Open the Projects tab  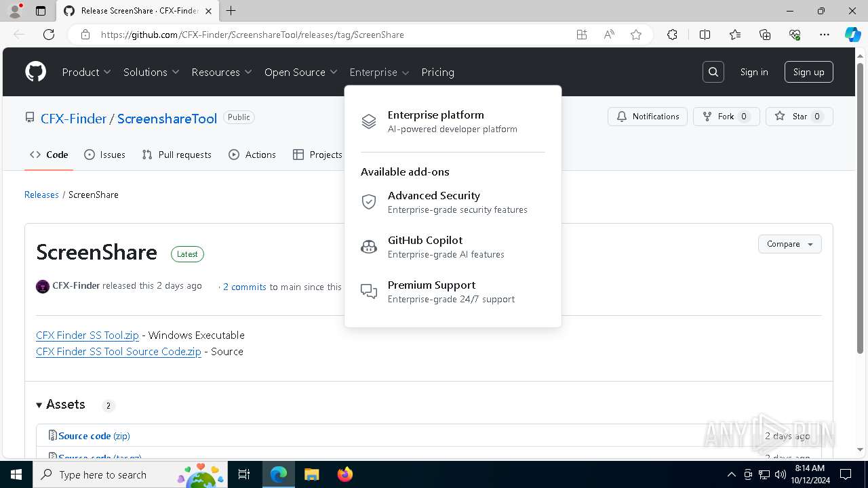click(317, 155)
